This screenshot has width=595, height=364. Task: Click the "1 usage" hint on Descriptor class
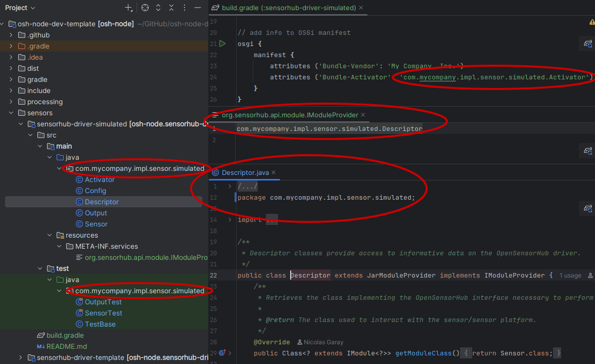570,276
